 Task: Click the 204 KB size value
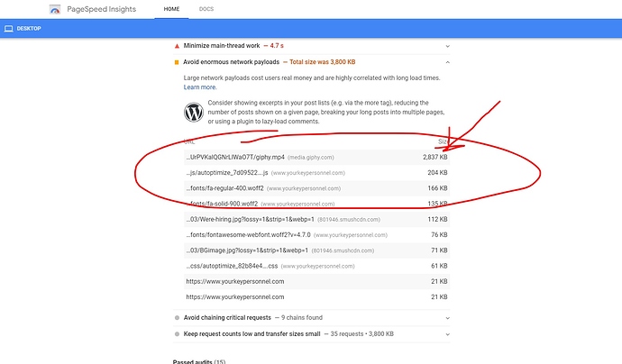click(437, 172)
